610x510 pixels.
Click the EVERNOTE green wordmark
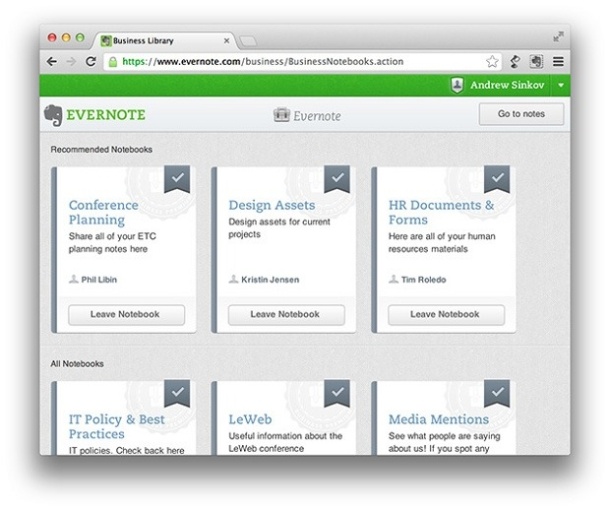[106, 115]
